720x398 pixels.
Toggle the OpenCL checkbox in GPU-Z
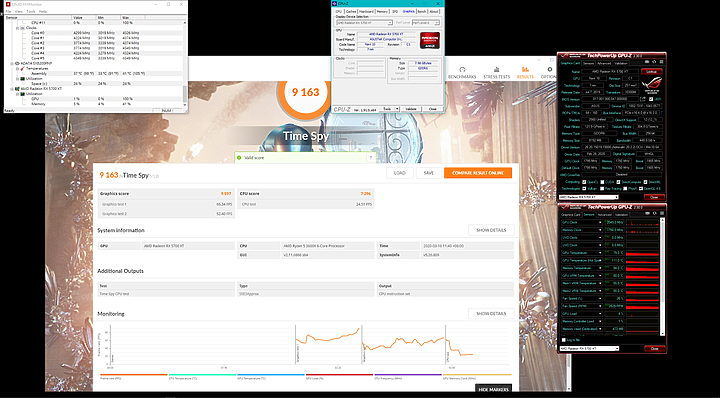pos(584,182)
